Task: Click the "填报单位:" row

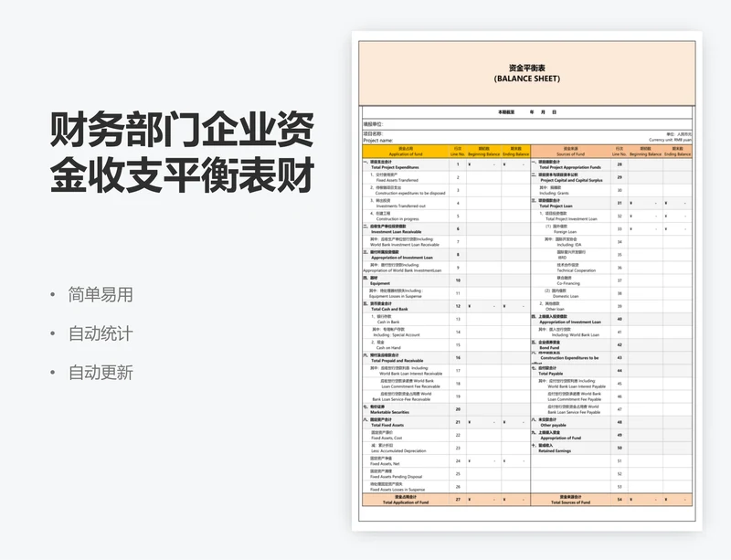Action: tap(527, 124)
